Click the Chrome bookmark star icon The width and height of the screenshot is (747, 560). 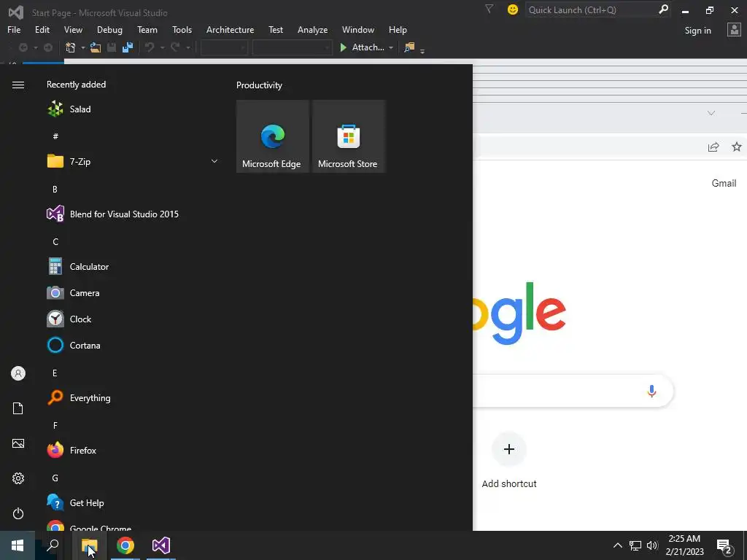pyautogui.click(x=737, y=147)
